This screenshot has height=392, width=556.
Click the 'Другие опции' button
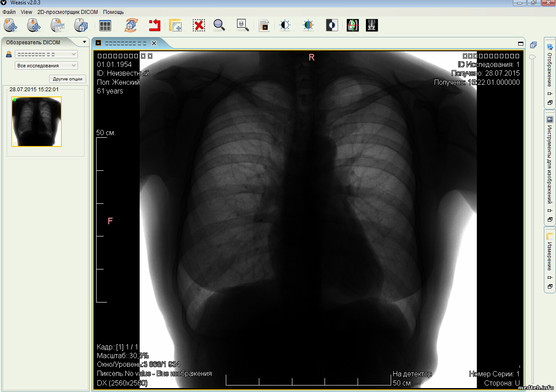tap(67, 79)
